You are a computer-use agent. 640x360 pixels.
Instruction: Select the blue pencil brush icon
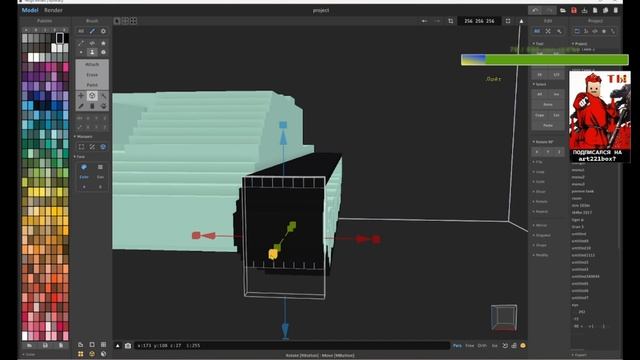92,31
